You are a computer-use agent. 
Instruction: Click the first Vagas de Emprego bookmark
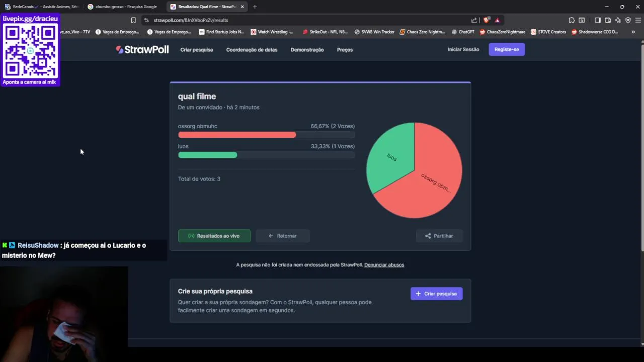117,32
